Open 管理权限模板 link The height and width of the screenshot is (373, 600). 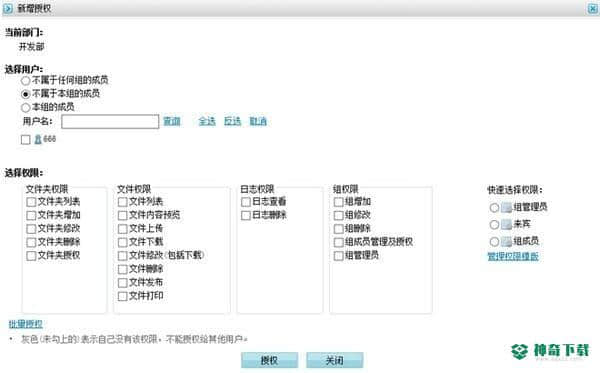pos(513,256)
